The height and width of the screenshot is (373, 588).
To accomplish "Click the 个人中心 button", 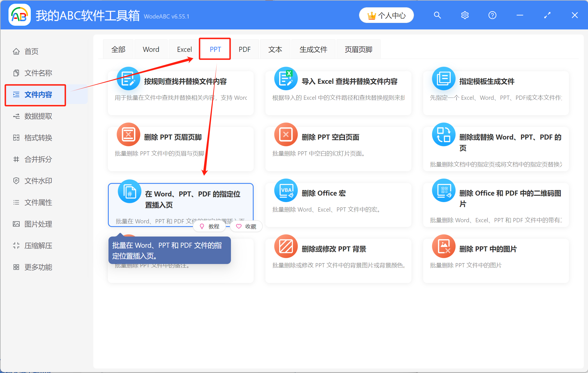I will click(386, 15).
